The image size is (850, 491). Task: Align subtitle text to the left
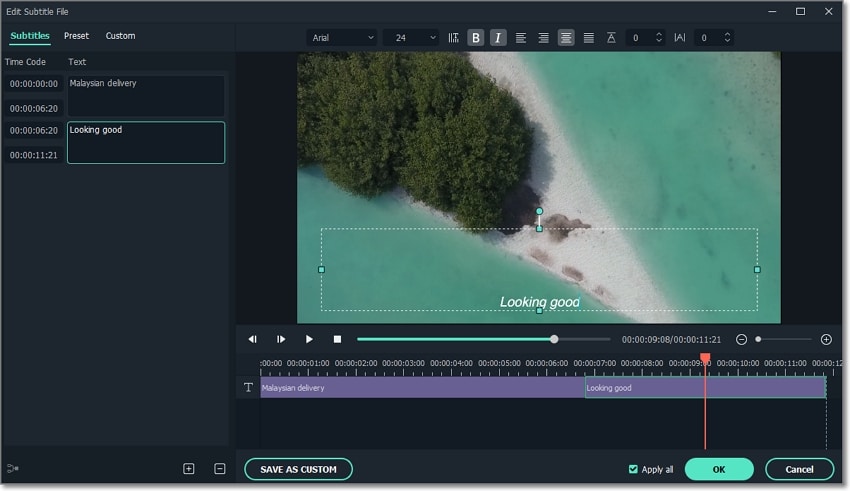(521, 38)
